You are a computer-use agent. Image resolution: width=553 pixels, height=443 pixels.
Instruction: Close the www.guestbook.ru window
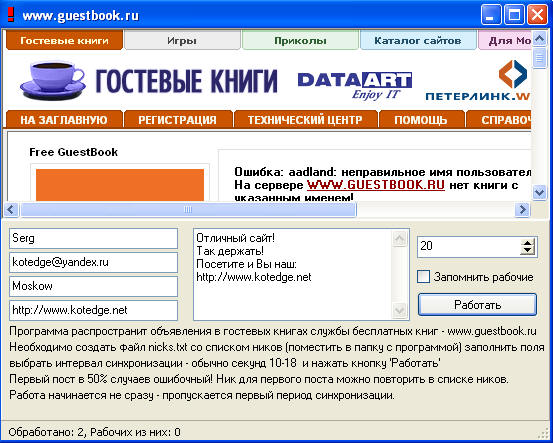click(x=537, y=15)
